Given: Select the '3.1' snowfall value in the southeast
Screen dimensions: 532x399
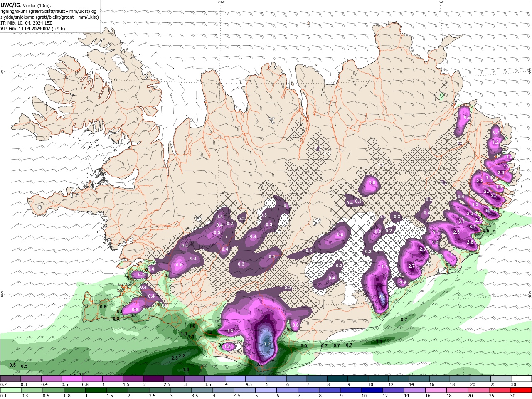Looking at the screenshot, I should [473, 227].
